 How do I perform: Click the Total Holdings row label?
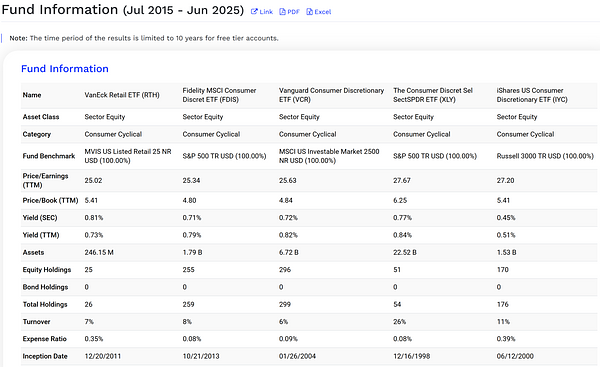(x=45, y=304)
